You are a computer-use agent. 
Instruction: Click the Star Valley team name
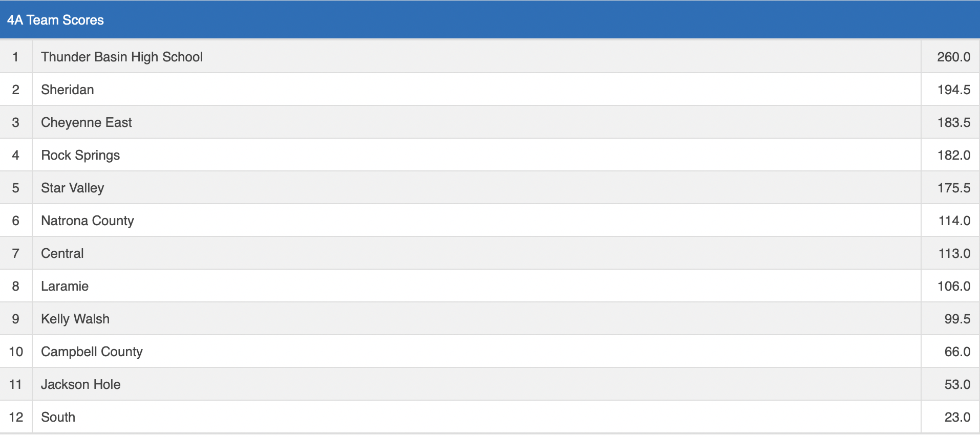pos(73,188)
